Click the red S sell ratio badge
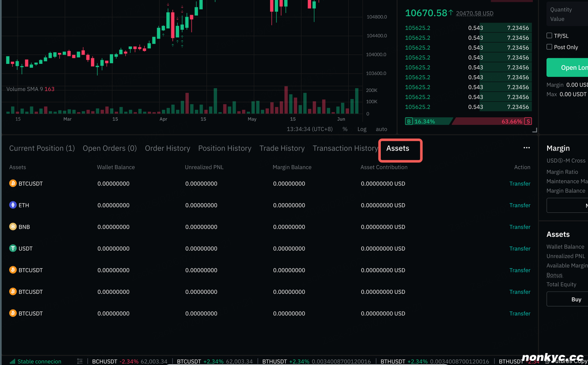588x365 pixels. click(x=528, y=121)
